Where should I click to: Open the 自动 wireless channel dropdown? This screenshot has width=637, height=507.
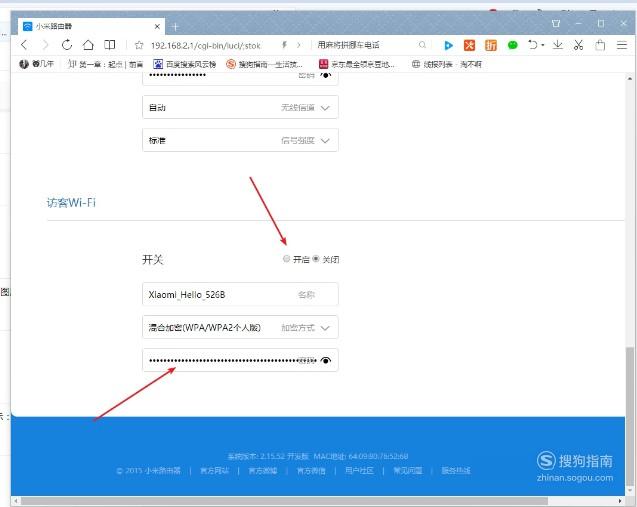coord(240,107)
